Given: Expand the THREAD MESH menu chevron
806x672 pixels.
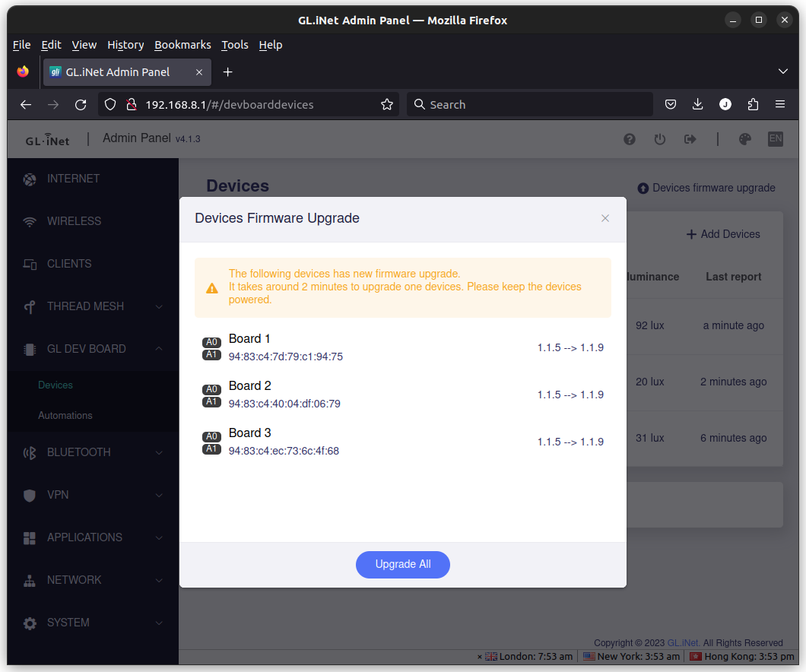Looking at the screenshot, I should coord(159,306).
